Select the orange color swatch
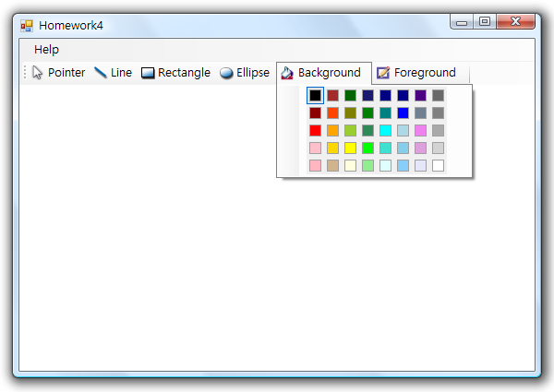554x392 pixels. coord(332,131)
